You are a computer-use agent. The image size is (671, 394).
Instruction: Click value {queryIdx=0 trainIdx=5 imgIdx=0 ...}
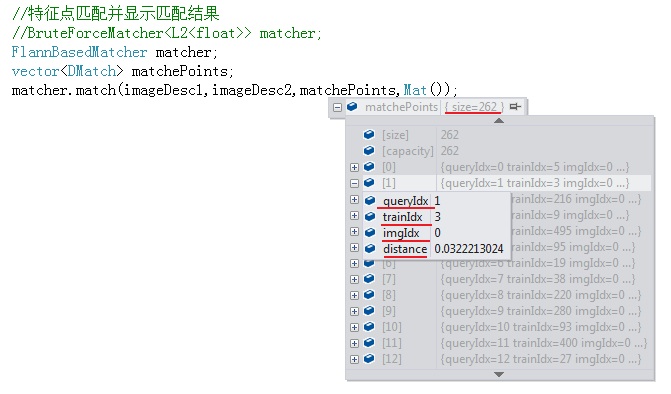tap(535, 166)
